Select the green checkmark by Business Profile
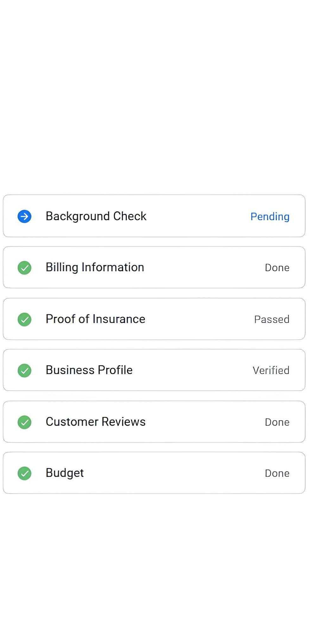Viewport: 310px width, 644px height. (x=24, y=371)
